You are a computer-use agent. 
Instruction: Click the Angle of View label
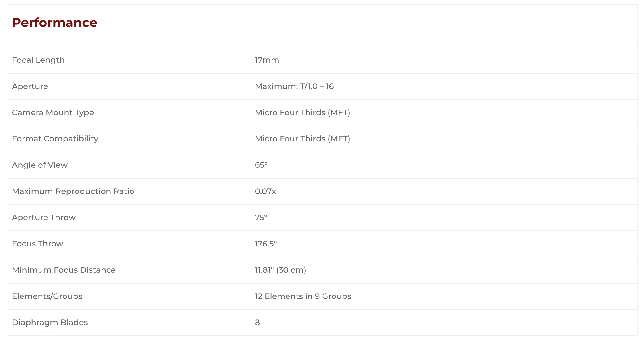(x=40, y=165)
